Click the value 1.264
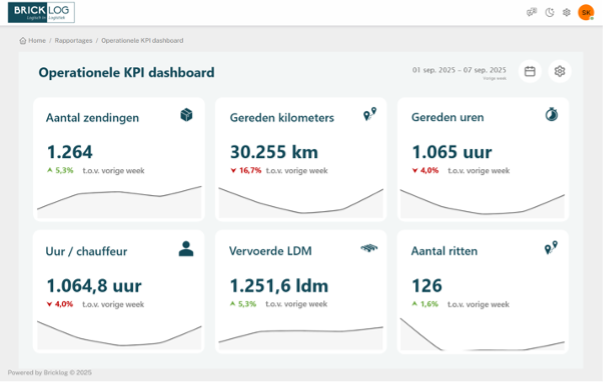The width and height of the screenshot is (604, 382). 70,152
